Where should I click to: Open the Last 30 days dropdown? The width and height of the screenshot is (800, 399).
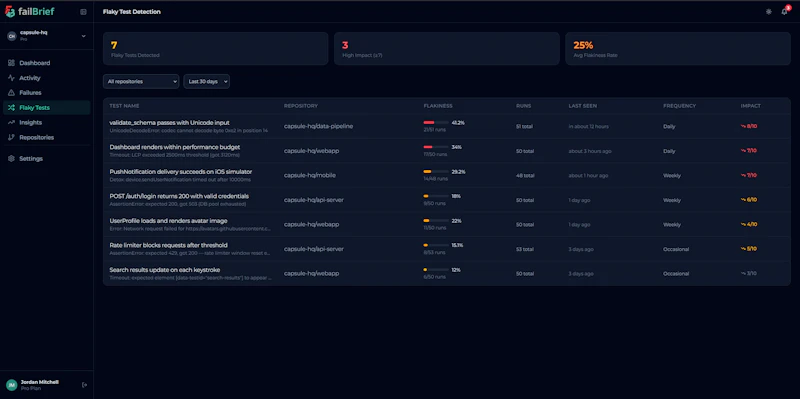click(207, 82)
